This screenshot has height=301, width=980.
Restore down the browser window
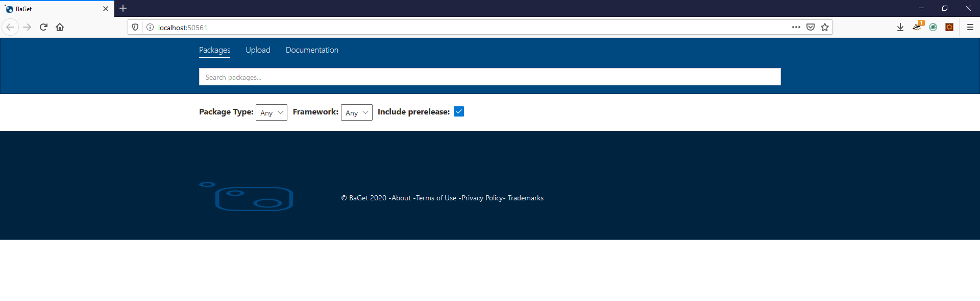(x=945, y=8)
